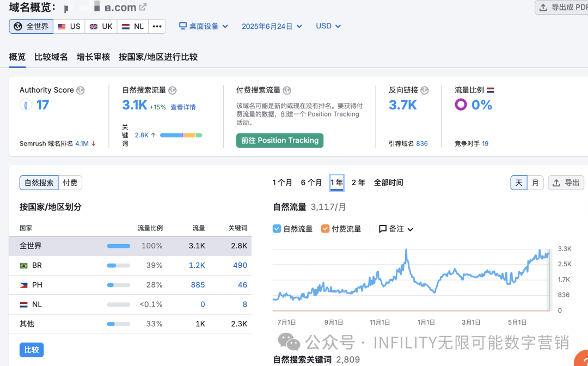Viewport: 588px width, 366px height.
Task: Click the Brazil flag in the BR row
Action: click(x=23, y=265)
